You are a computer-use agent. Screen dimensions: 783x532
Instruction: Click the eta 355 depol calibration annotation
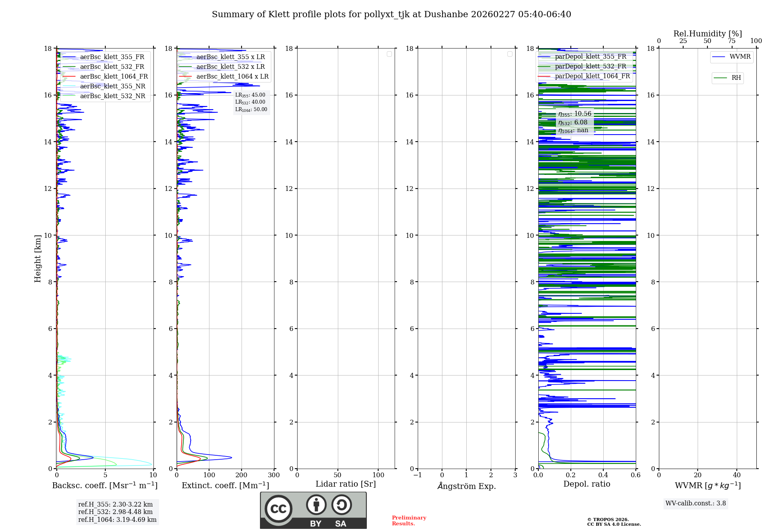tap(575, 114)
